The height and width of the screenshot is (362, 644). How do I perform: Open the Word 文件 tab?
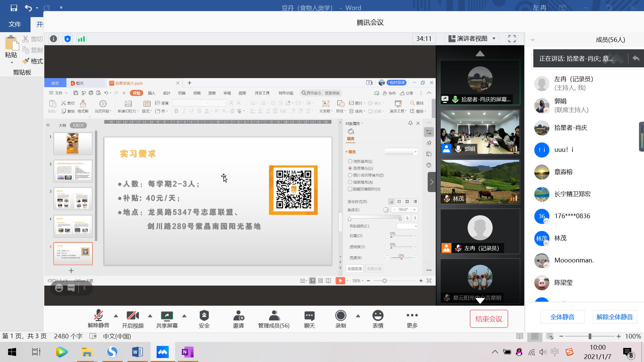tap(14, 24)
